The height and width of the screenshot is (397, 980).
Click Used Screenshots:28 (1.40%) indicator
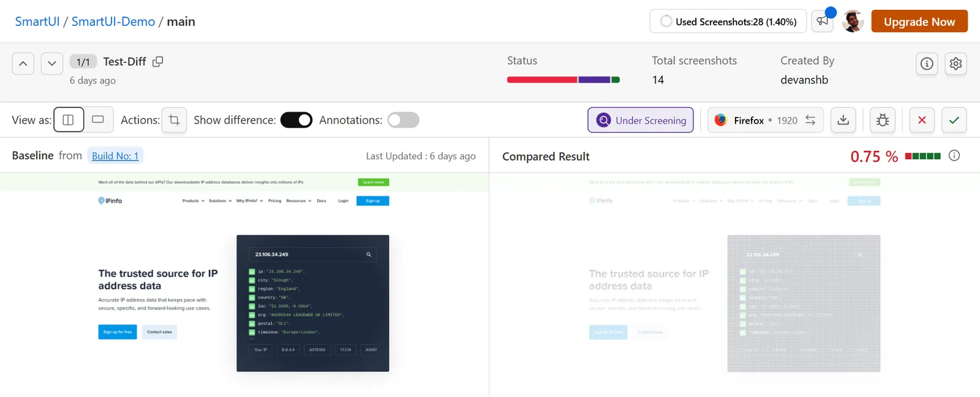point(728,21)
